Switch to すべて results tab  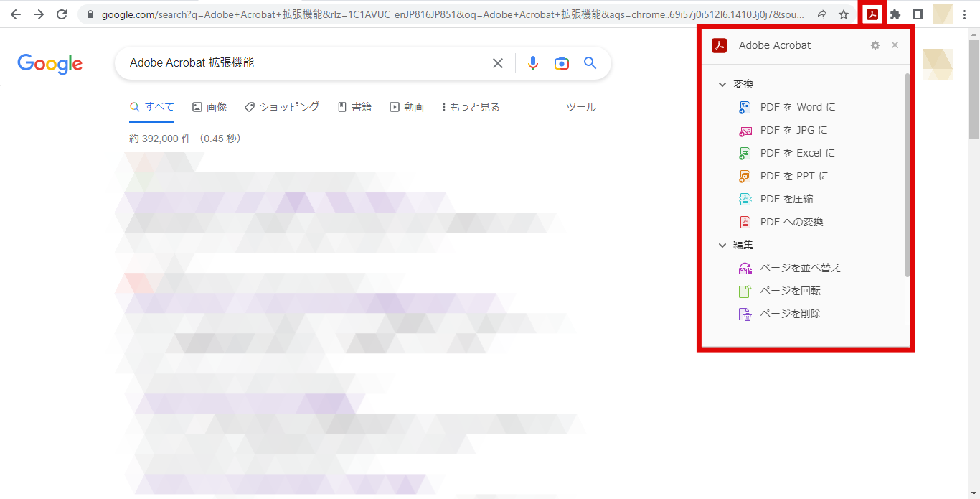pyautogui.click(x=152, y=107)
